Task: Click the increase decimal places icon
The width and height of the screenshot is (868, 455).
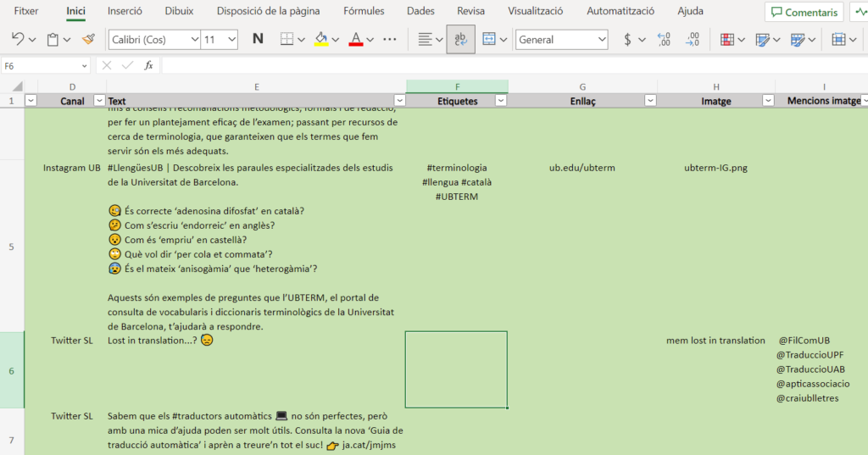Action: pos(664,40)
